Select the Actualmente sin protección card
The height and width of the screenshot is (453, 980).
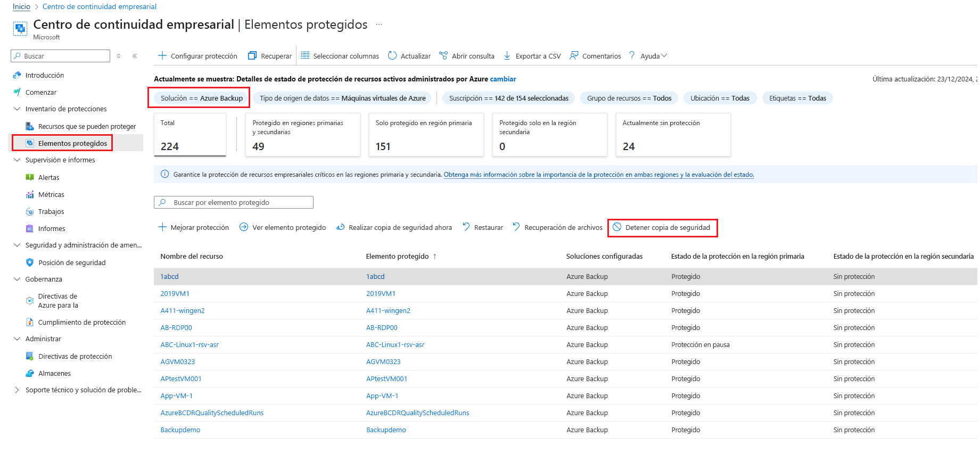click(673, 135)
